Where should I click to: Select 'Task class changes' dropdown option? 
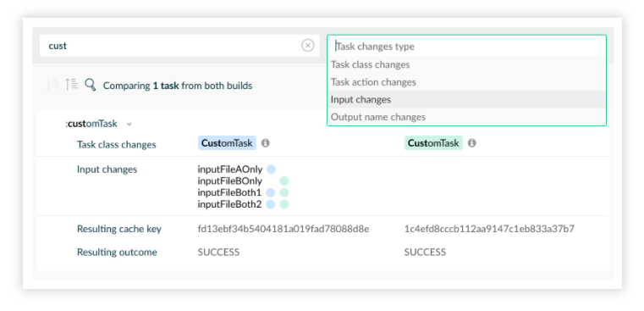[x=466, y=64]
